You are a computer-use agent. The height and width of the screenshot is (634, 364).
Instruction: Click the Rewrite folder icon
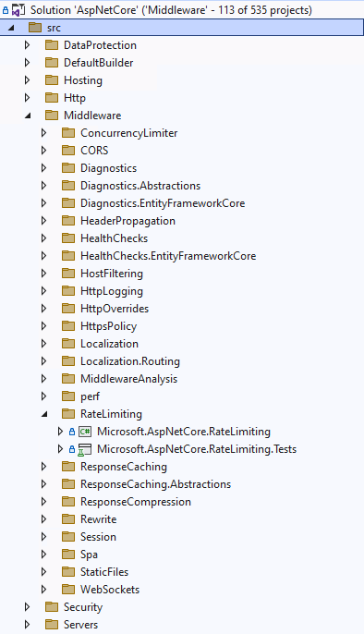click(x=68, y=519)
